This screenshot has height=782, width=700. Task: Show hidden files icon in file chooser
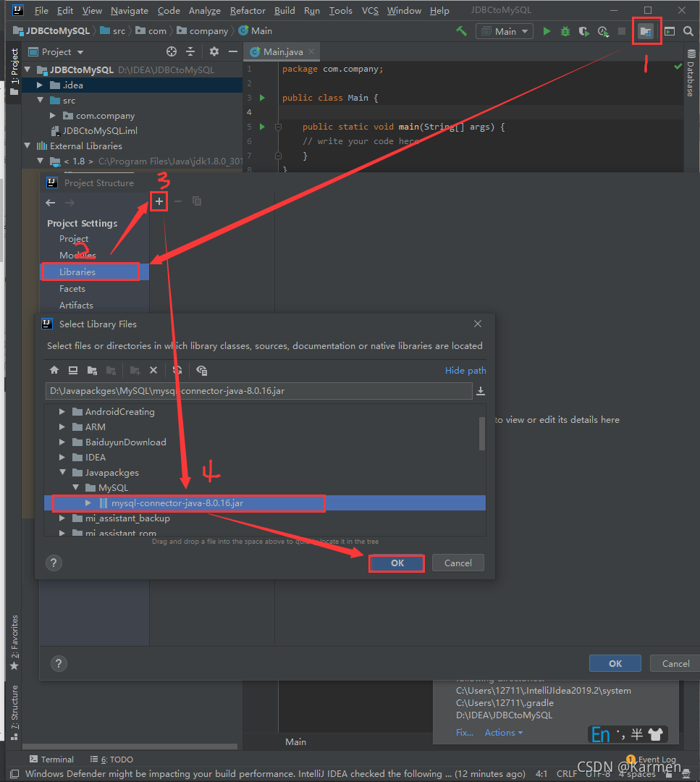point(201,370)
